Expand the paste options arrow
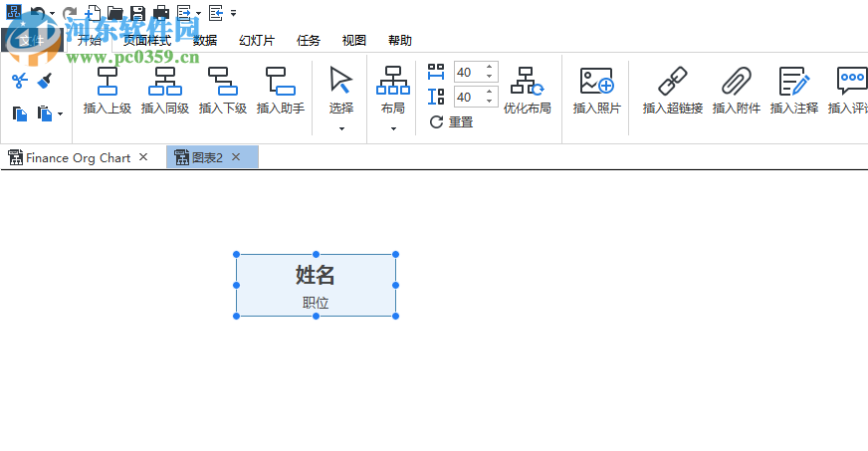This screenshot has height=451, width=868. pos(60,114)
